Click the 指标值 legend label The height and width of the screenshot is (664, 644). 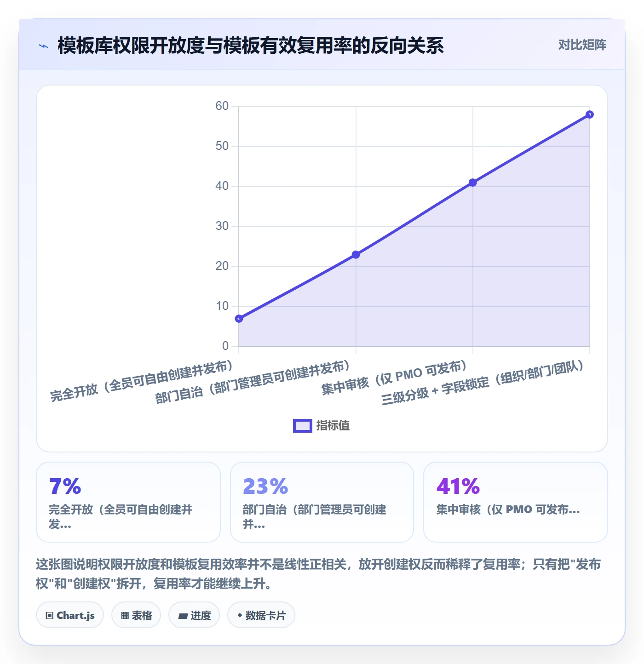(x=333, y=426)
